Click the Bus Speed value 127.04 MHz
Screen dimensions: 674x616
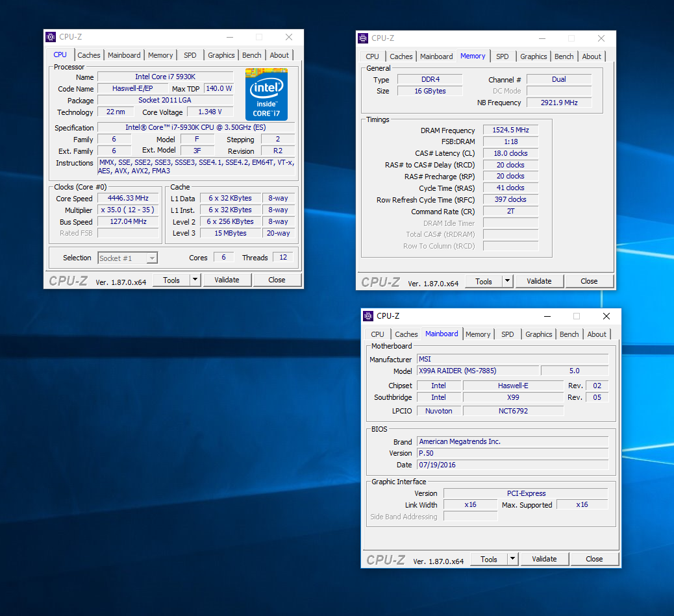128,221
